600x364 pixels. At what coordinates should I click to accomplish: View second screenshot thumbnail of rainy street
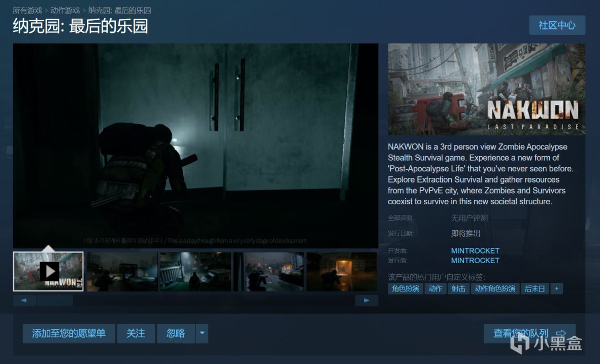[122, 271]
